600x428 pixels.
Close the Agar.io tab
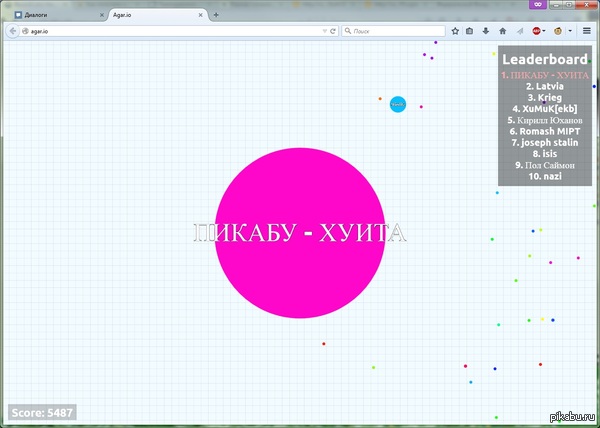[201, 15]
